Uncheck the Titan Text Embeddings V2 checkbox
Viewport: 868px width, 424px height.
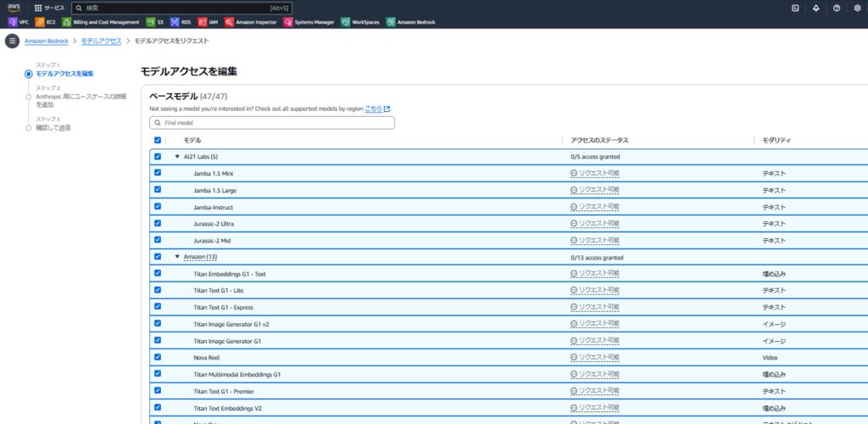(x=158, y=407)
